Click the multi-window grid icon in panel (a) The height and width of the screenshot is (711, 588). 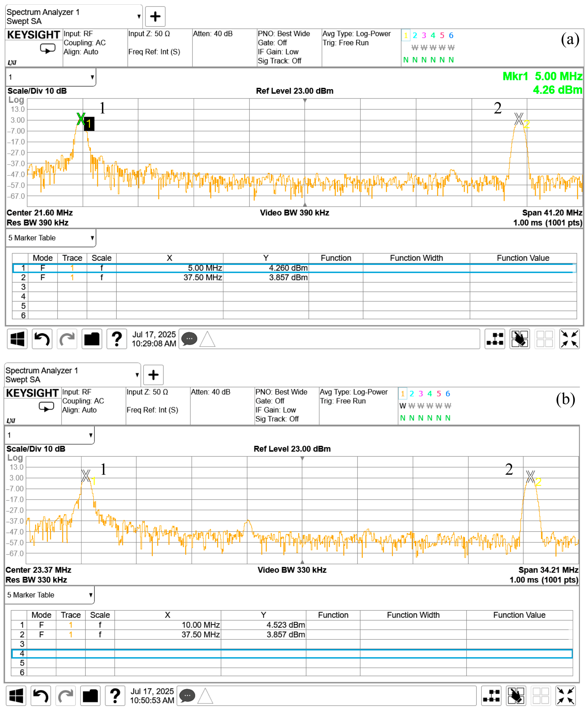coord(545,339)
